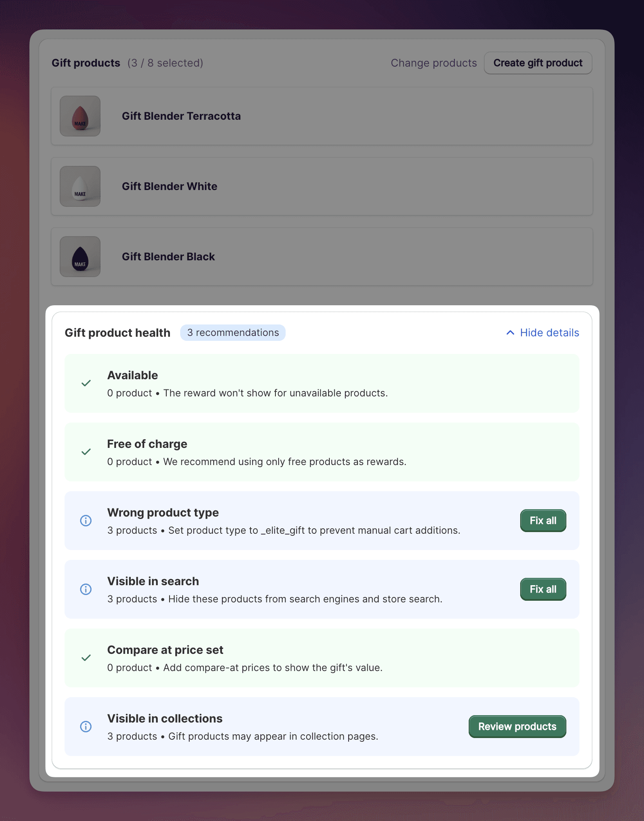Click the Fix all button for Visible in search

543,589
